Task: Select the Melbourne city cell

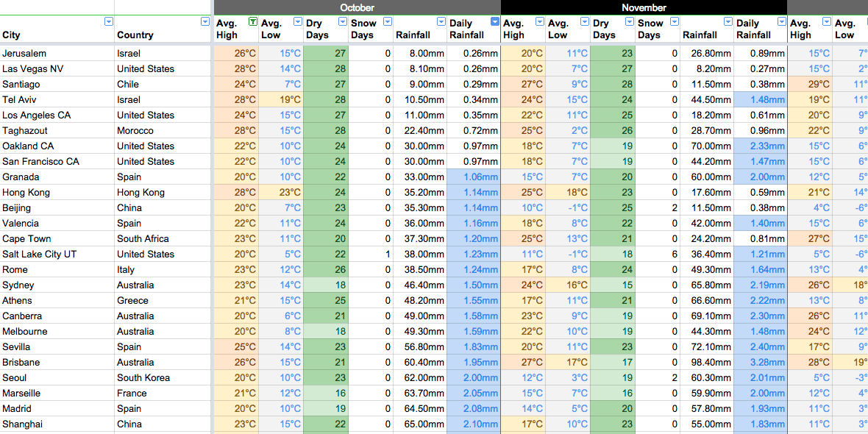Action: click(x=57, y=332)
